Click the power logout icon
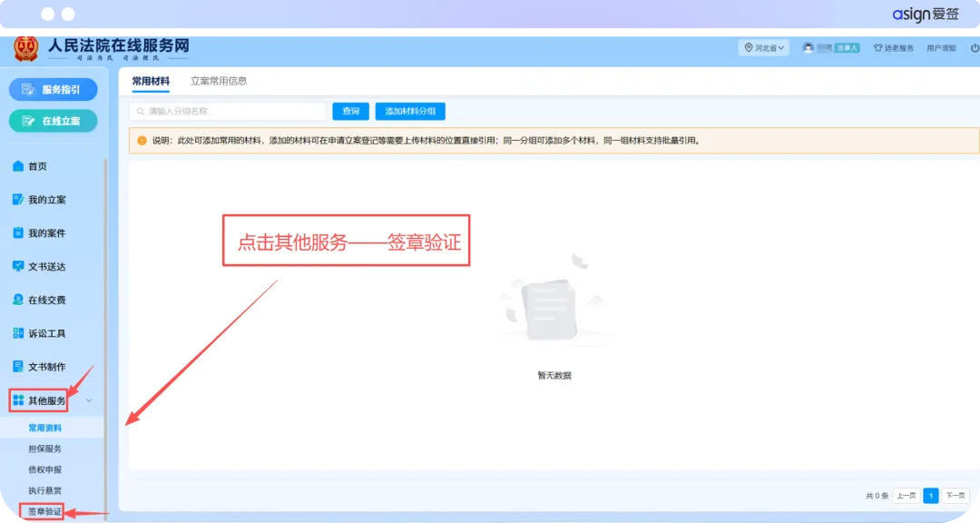The width and height of the screenshot is (980, 523). click(975, 48)
